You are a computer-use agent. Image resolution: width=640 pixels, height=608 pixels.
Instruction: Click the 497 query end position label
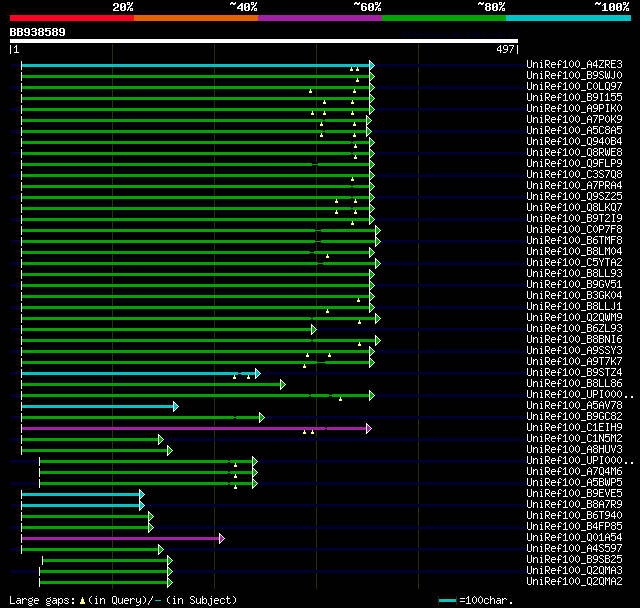click(x=505, y=49)
